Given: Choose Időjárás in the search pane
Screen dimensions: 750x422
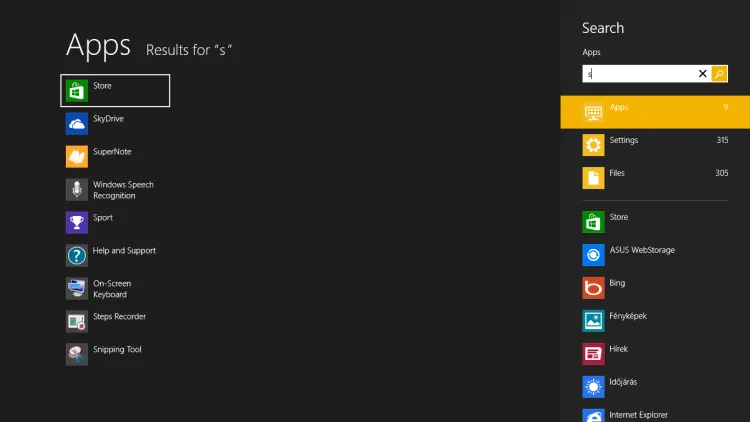Looking at the screenshot, I should coord(622,386).
